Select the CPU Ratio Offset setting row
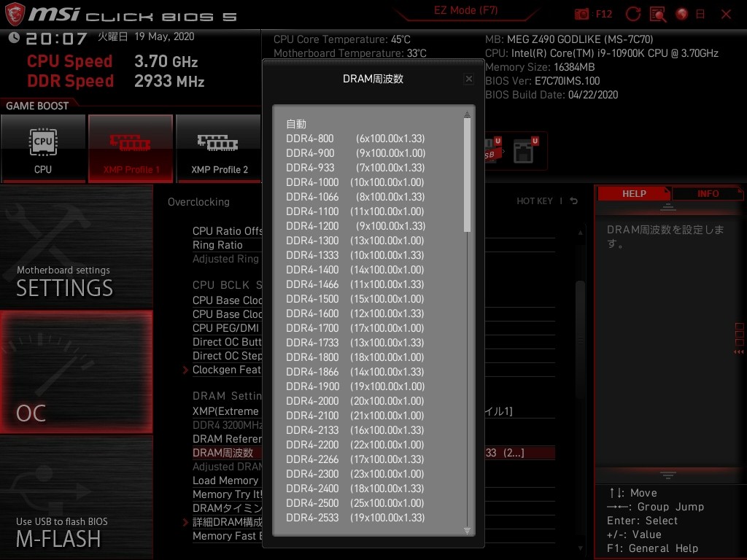Viewport: 747px width, 560px height. pyautogui.click(x=228, y=231)
